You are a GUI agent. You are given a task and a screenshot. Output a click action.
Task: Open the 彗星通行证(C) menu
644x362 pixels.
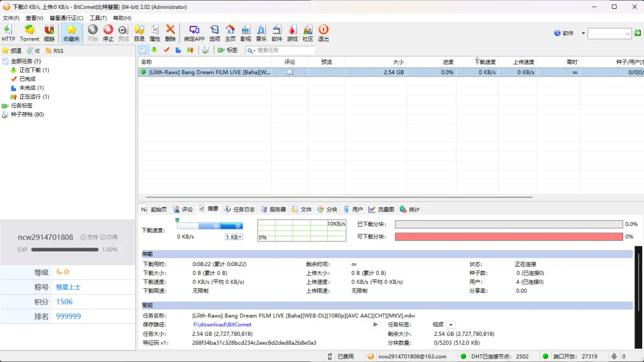click(x=67, y=18)
